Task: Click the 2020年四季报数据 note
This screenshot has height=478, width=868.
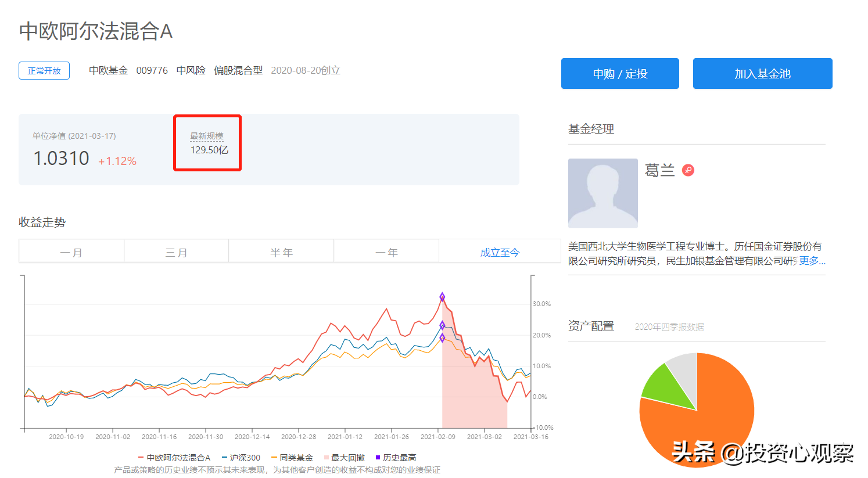Action: (x=669, y=327)
